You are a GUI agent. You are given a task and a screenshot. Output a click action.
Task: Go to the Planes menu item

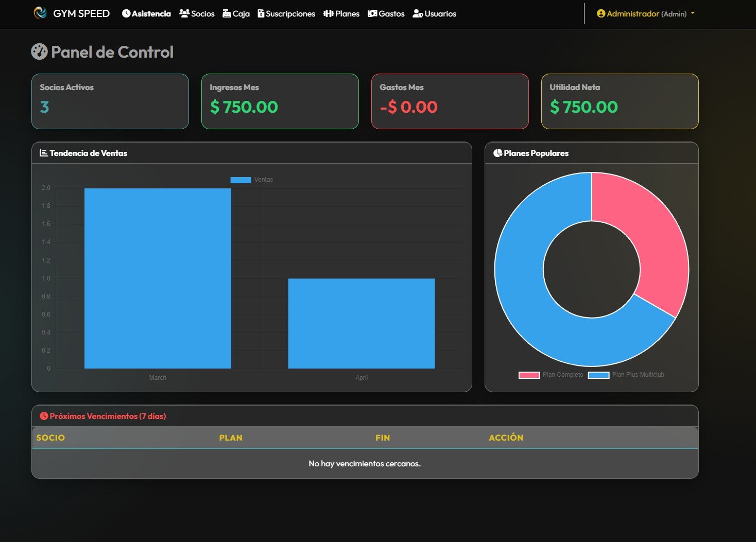click(x=347, y=14)
